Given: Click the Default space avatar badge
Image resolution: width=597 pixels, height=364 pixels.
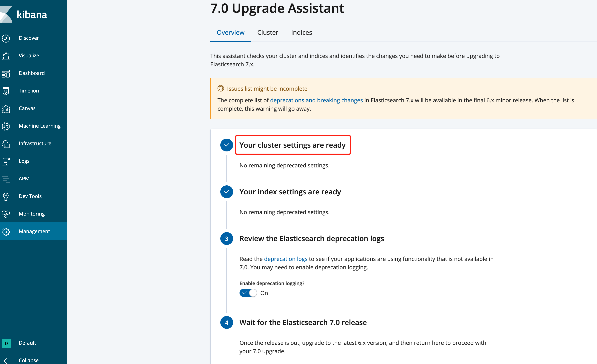Looking at the screenshot, I should pyautogui.click(x=6, y=343).
